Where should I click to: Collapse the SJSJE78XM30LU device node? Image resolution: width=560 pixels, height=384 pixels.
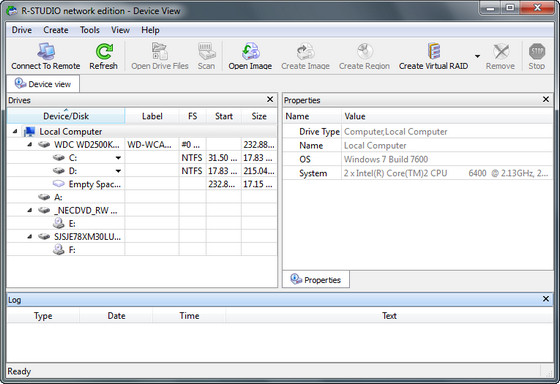(30, 236)
